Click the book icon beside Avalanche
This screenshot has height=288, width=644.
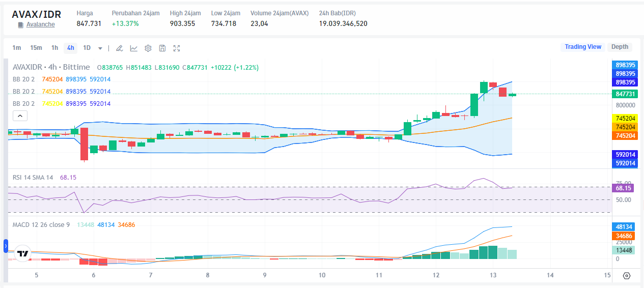[20, 24]
